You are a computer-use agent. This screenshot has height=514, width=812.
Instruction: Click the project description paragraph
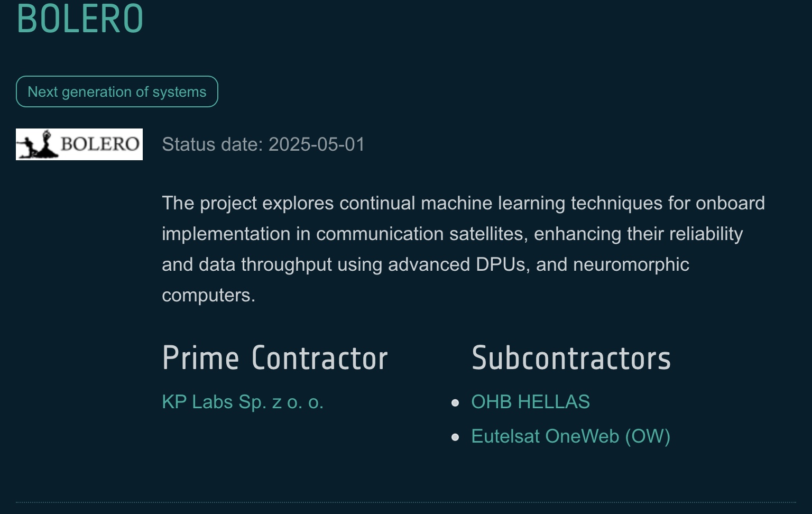pos(463,249)
